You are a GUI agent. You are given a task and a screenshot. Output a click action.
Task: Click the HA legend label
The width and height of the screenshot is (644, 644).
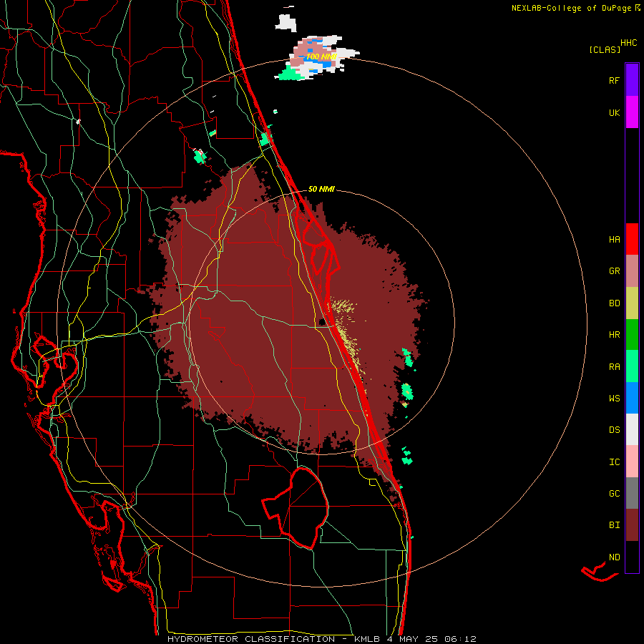614,239
